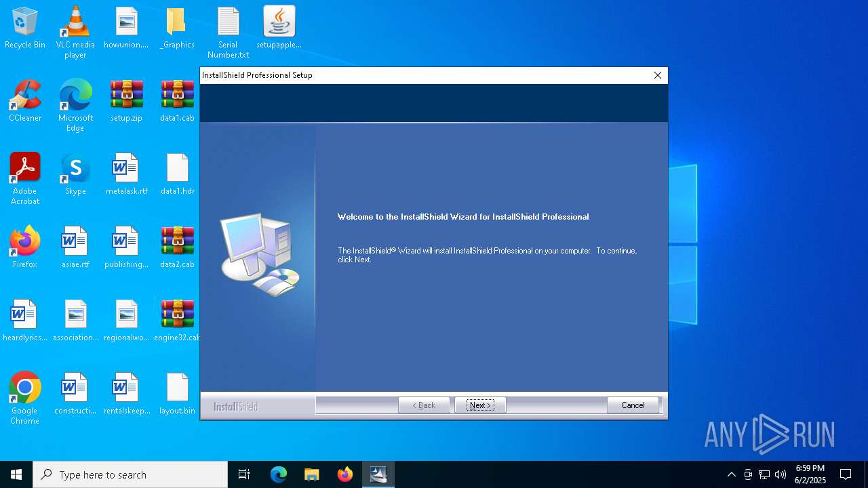Select the rentalskeep document icon

point(126,394)
